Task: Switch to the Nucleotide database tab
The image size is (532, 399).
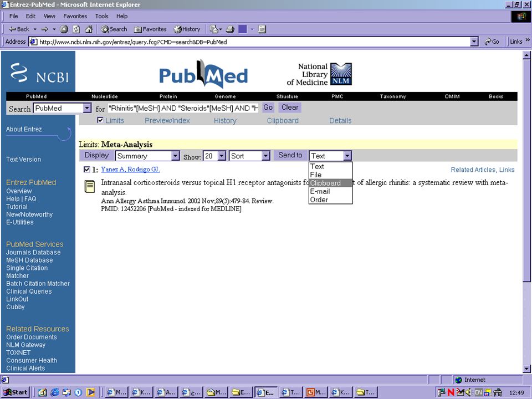Action: pos(105,96)
